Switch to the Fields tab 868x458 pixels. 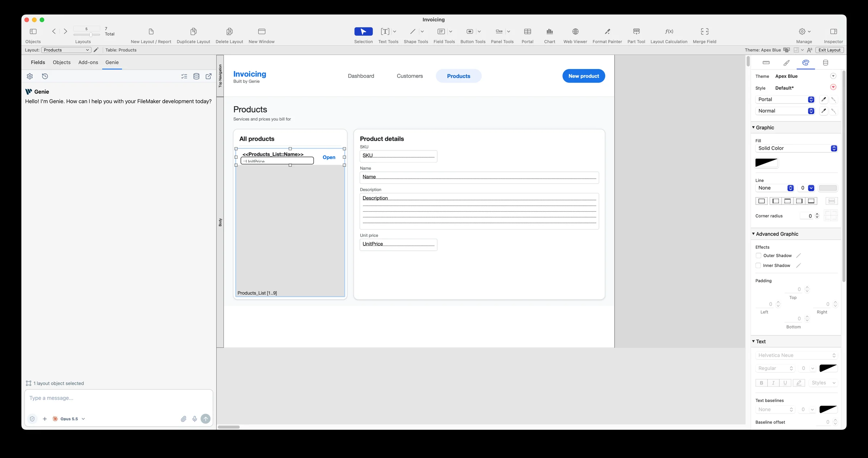point(38,62)
